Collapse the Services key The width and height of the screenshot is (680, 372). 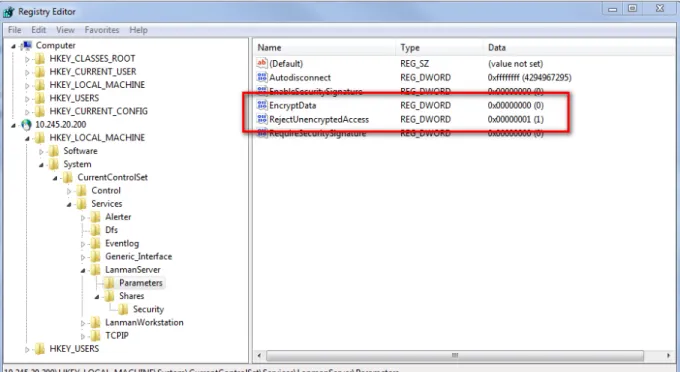click(69, 205)
